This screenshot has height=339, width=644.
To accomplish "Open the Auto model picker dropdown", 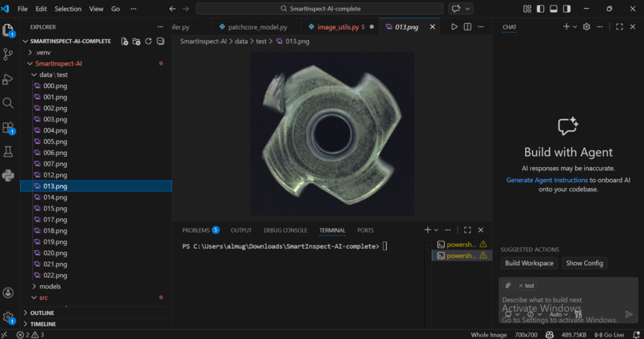I will coord(559,314).
